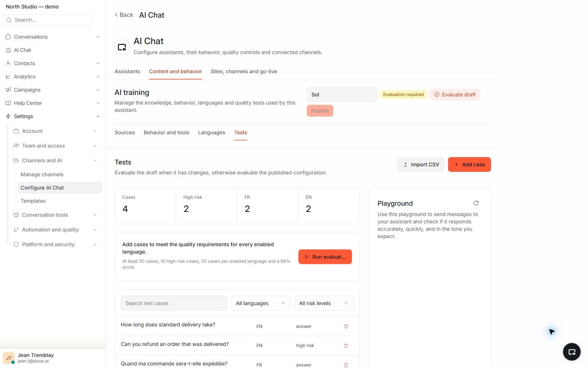Viewport: 588px width, 368px height.
Task: Open the All risk levels dropdown
Action: 324,303
